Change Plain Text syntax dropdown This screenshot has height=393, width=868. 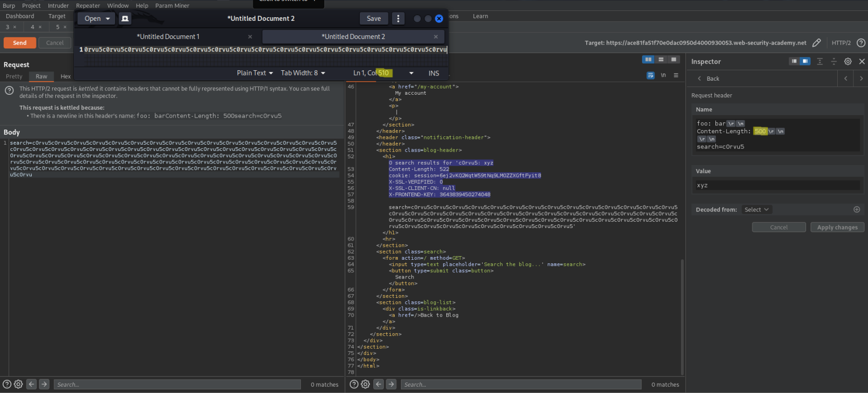point(255,73)
